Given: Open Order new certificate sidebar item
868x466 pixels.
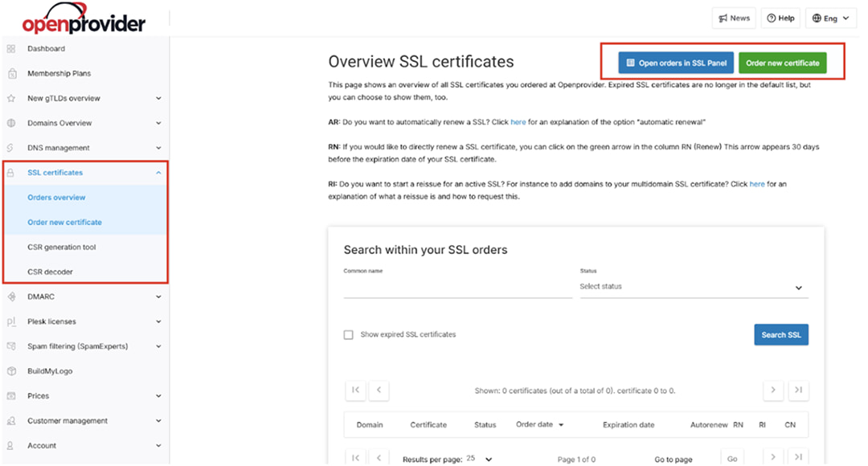Looking at the screenshot, I should 65,223.
